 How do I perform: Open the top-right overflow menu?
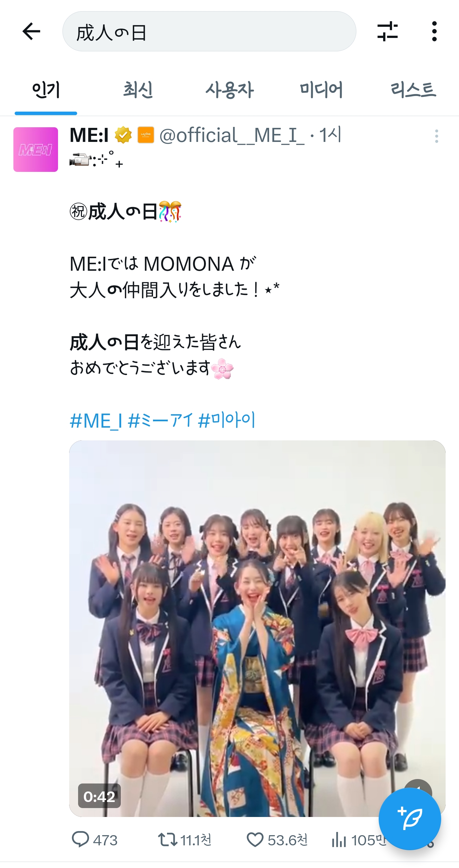tap(434, 31)
